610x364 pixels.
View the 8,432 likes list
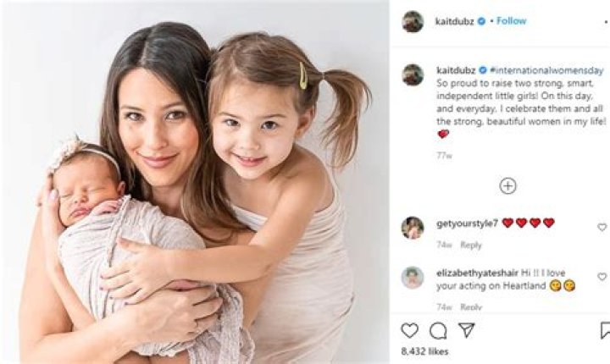(x=424, y=351)
